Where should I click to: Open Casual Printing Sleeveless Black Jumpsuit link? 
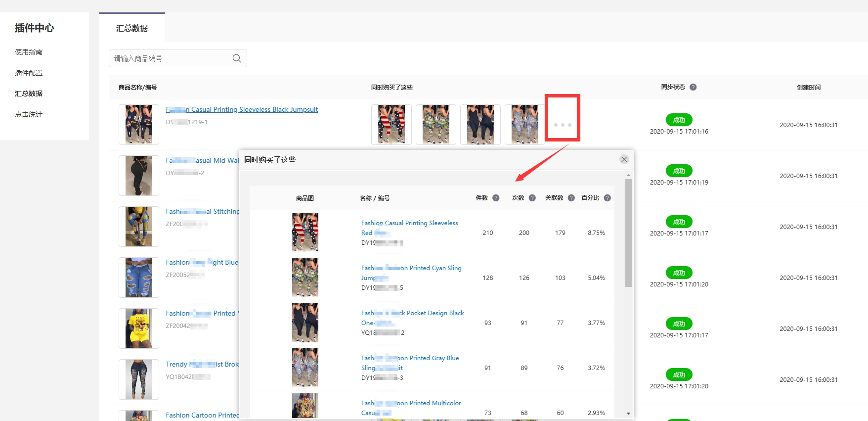(242, 109)
